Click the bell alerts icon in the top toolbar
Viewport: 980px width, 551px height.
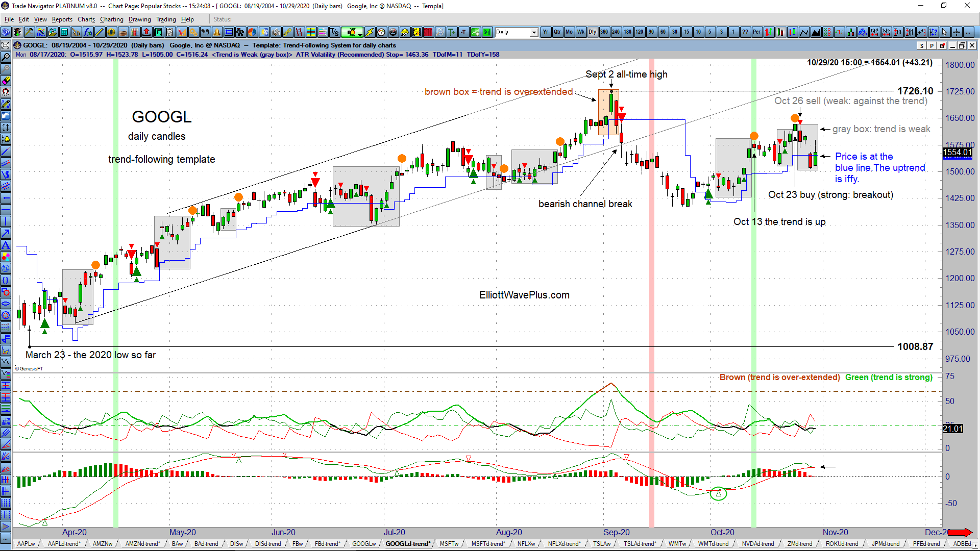pos(217,32)
